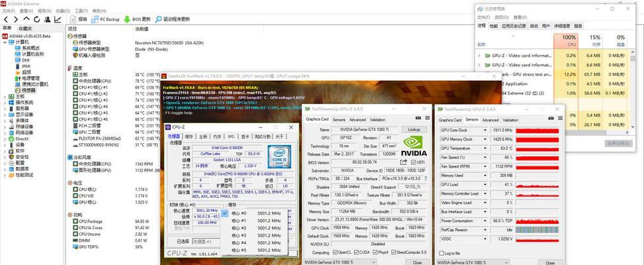Click AIDA64 up arrow toolbar icon

click(x=26, y=19)
